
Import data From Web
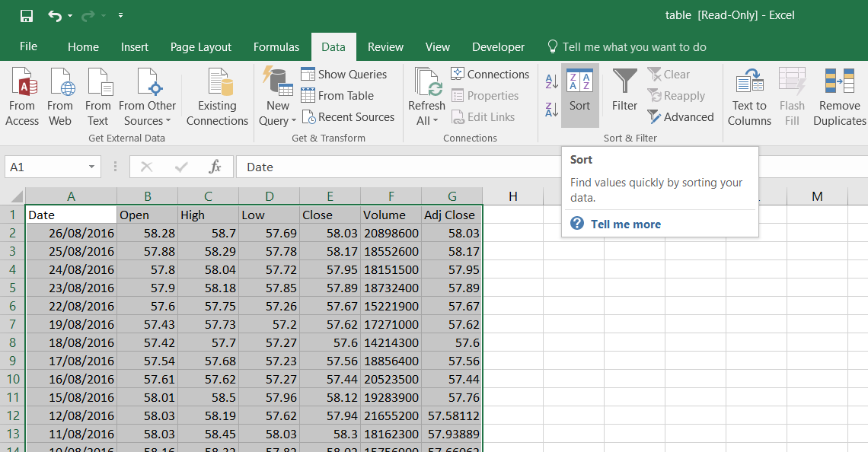tap(60, 95)
